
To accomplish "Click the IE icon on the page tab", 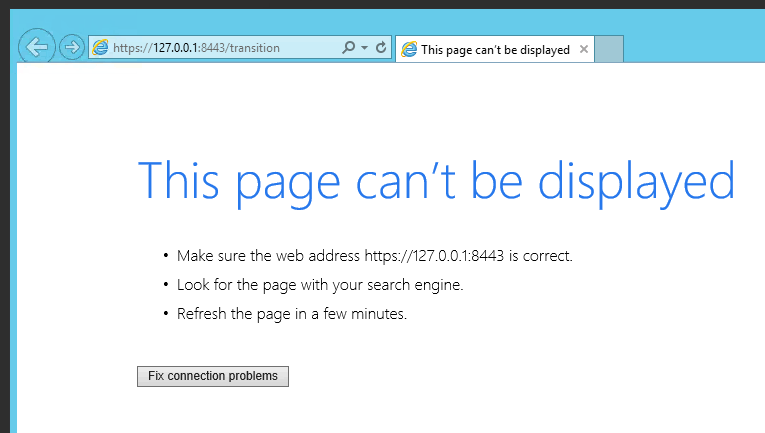I will coord(408,49).
